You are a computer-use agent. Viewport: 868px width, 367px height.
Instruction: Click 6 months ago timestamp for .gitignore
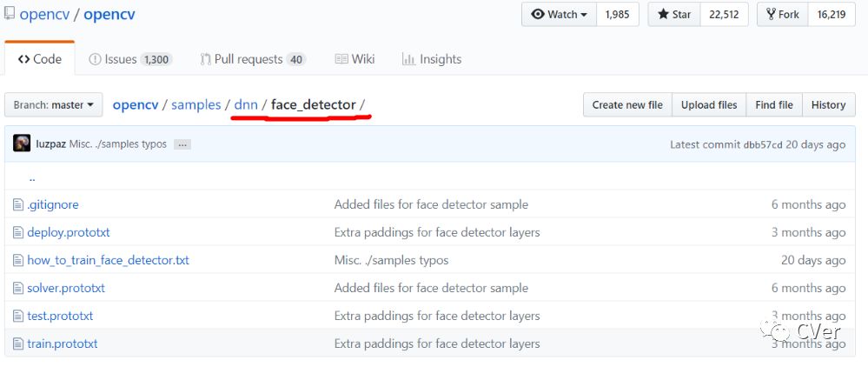tap(808, 204)
